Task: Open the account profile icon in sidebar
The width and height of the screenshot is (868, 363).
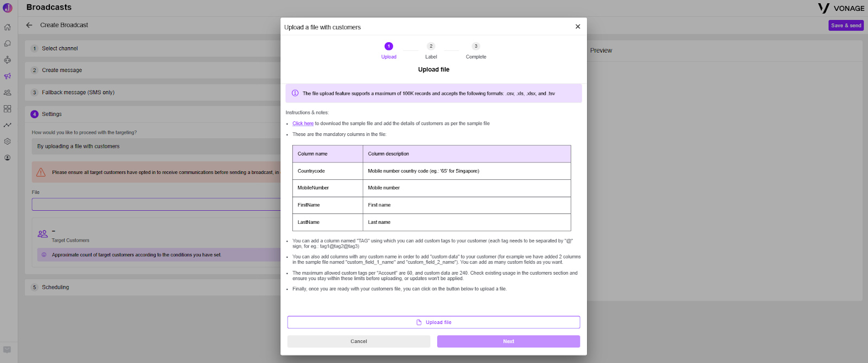Action: point(8,158)
